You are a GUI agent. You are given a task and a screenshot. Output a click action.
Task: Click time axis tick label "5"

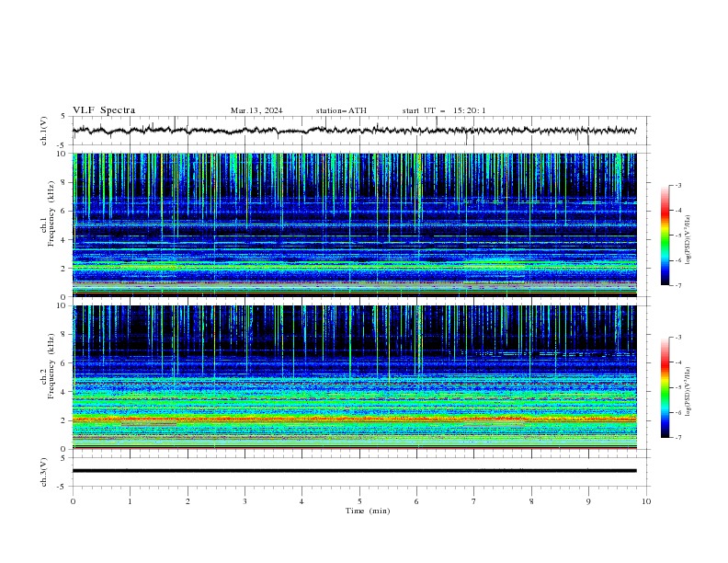click(x=359, y=501)
